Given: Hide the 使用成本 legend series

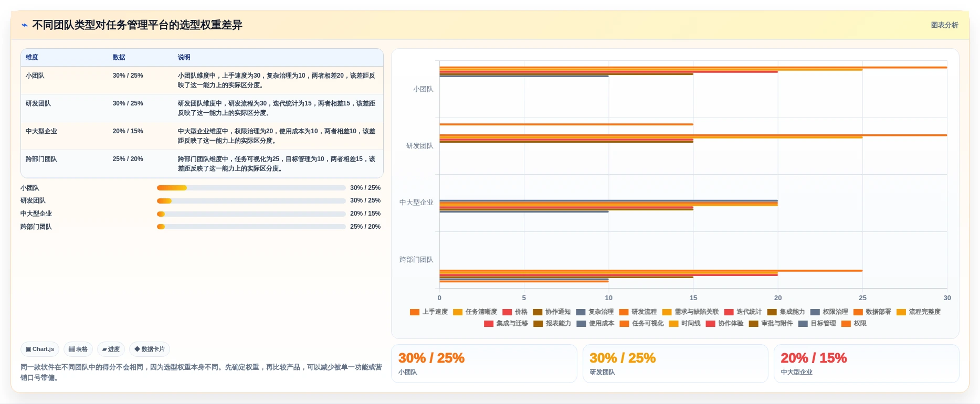Looking at the screenshot, I should 595,323.
